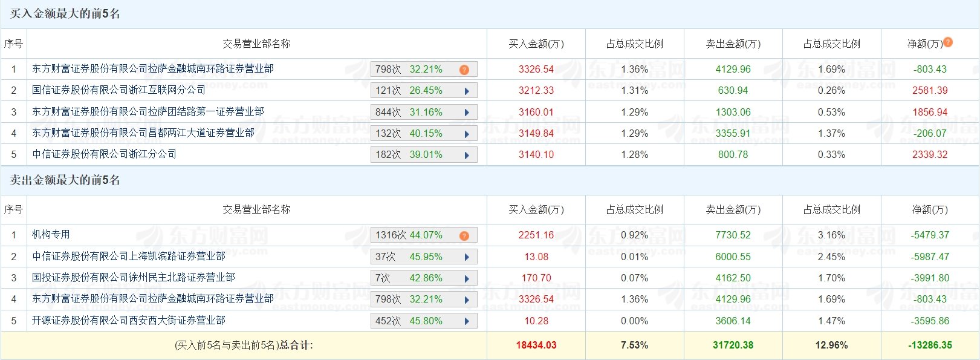
Task: Click the blue arrow beside 132次 40.15%
Action: [467, 134]
